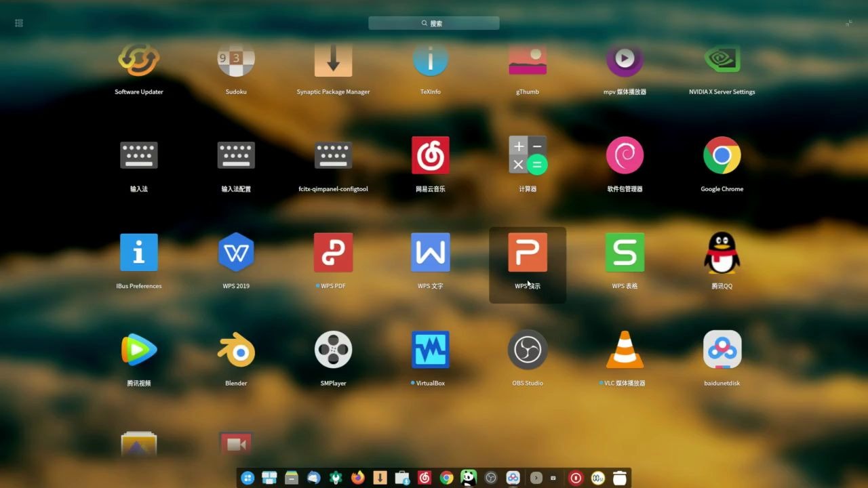Open file manager in dock

292,478
